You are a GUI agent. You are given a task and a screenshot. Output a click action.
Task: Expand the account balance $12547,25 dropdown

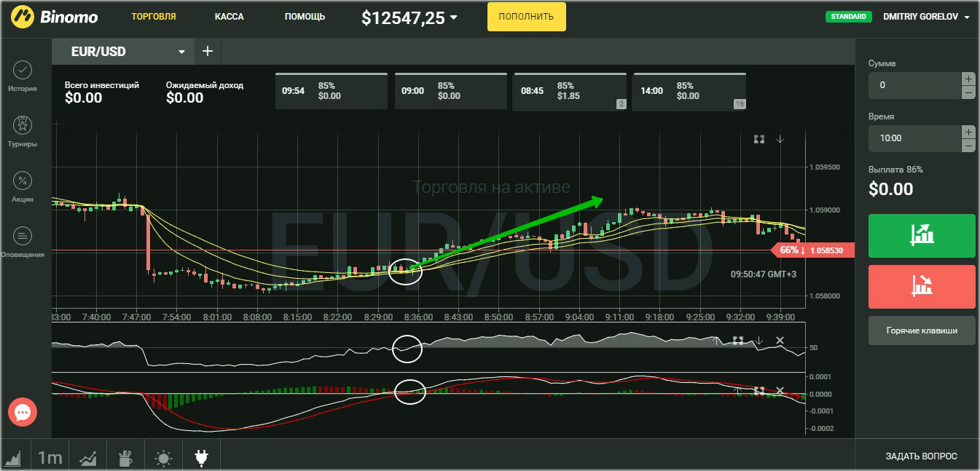coord(454,17)
